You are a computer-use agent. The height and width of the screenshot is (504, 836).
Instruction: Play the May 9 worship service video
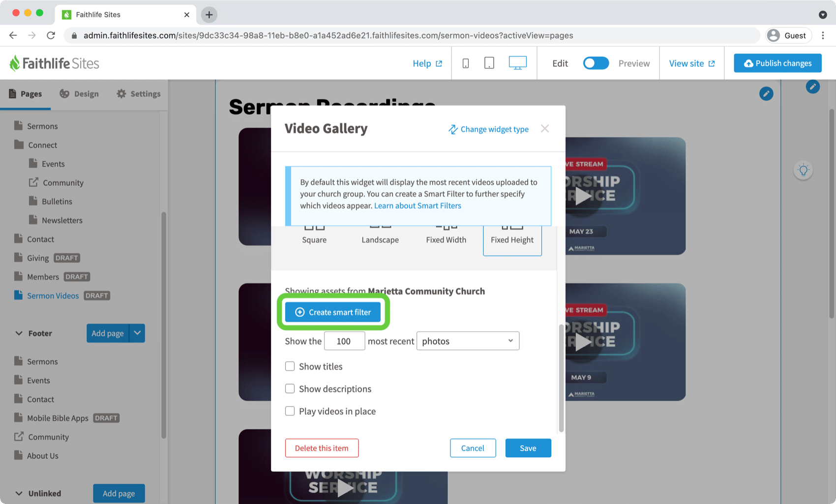(583, 342)
